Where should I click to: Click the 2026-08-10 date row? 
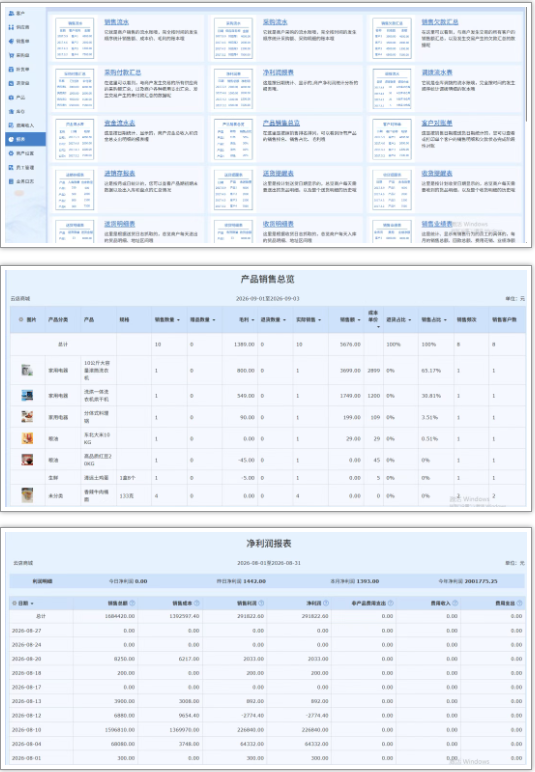pyautogui.click(x=266, y=730)
